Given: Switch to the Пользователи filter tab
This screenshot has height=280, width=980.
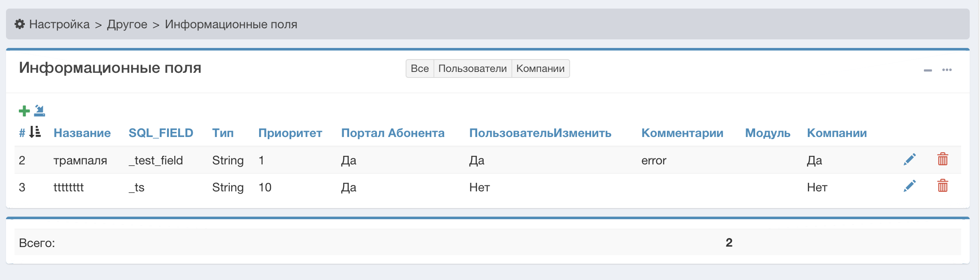Looking at the screenshot, I should coord(472,69).
